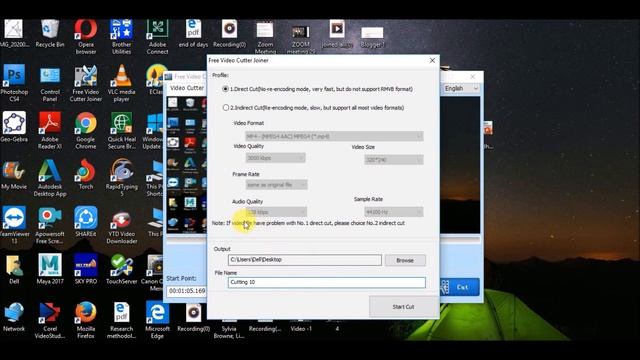Open the Sample Rate dropdown

(393, 212)
